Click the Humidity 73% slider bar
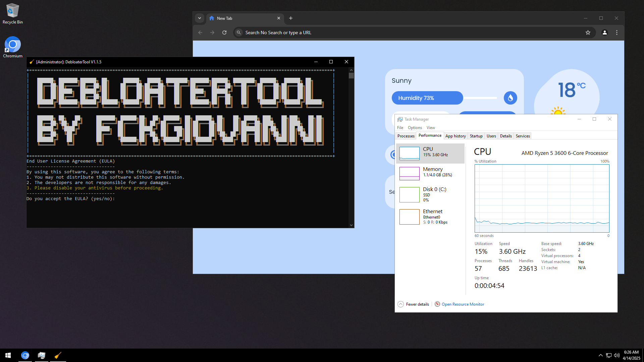Viewport: 644px width, 362px height. pos(427,98)
